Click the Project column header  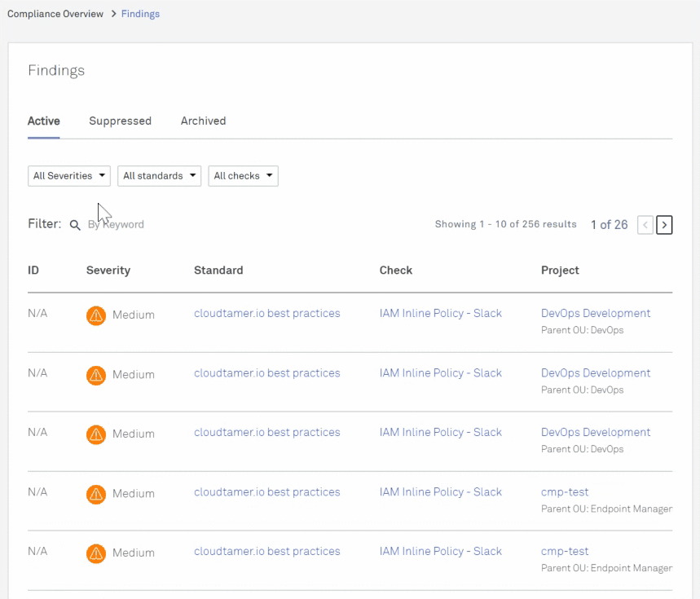[x=561, y=271]
